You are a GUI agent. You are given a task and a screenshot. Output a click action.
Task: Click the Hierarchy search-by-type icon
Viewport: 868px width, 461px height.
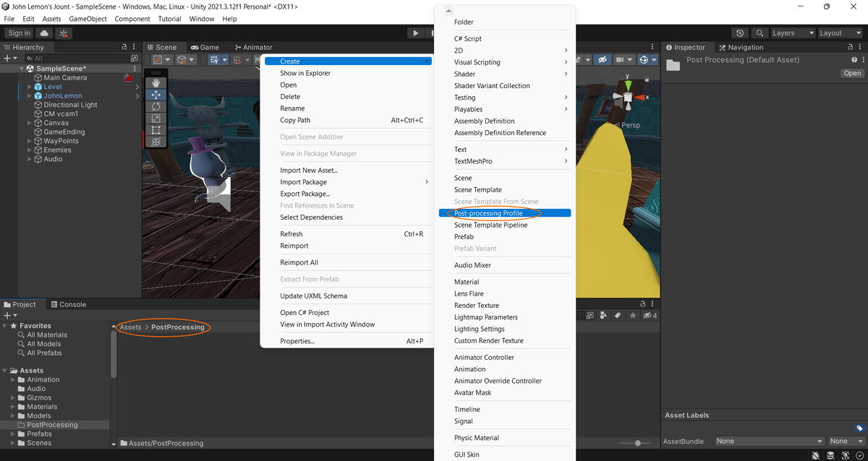134,58
